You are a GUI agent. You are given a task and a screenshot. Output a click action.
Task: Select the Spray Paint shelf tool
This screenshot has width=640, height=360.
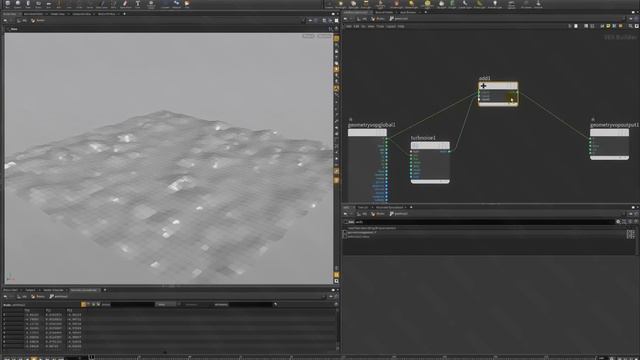click(x=125, y=4)
